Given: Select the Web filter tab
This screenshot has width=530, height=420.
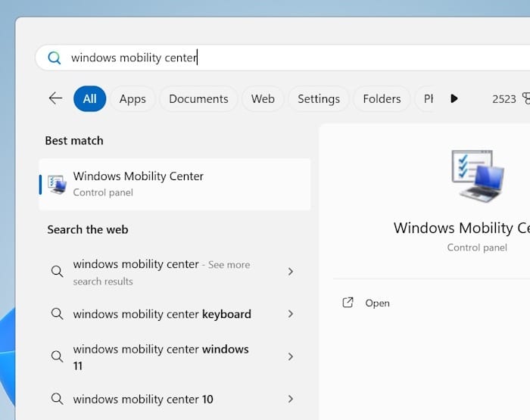Looking at the screenshot, I should [263, 98].
